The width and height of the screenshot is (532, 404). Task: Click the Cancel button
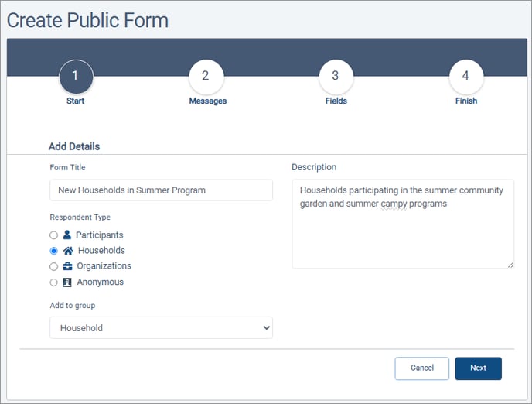click(x=421, y=368)
